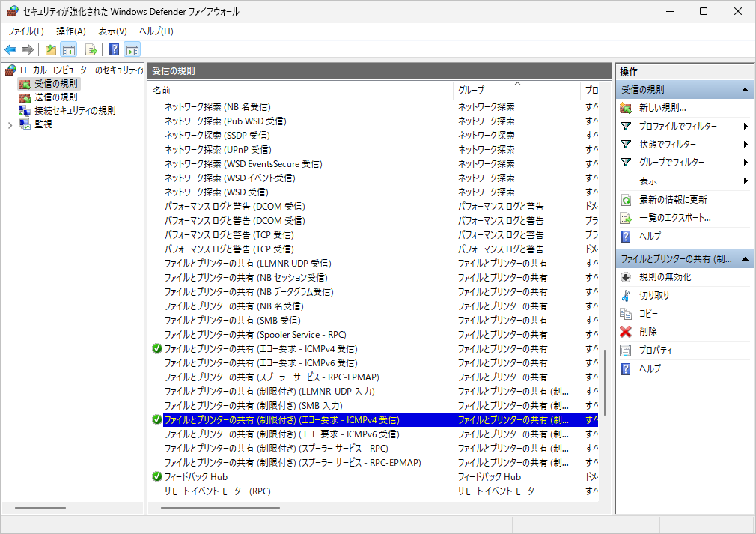Select 接続セキュリティの規則 in the tree
Image resolution: width=756 pixels, height=534 pixels.
click(x=75, y=110)
